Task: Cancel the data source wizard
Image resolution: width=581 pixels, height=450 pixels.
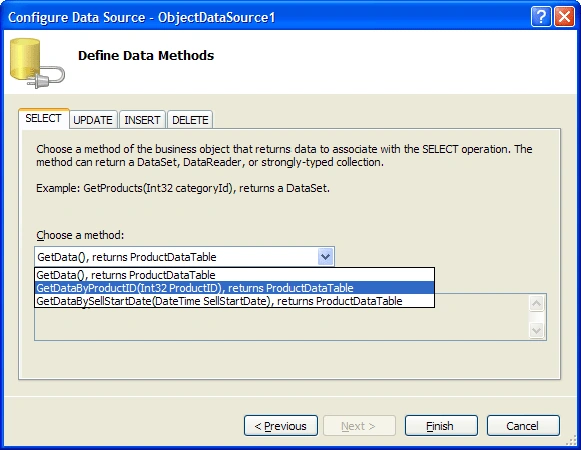Action: tap(523, 426)
